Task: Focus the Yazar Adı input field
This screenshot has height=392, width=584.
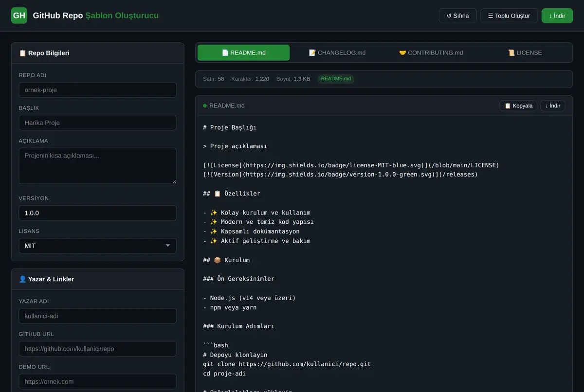Action: 97,316
